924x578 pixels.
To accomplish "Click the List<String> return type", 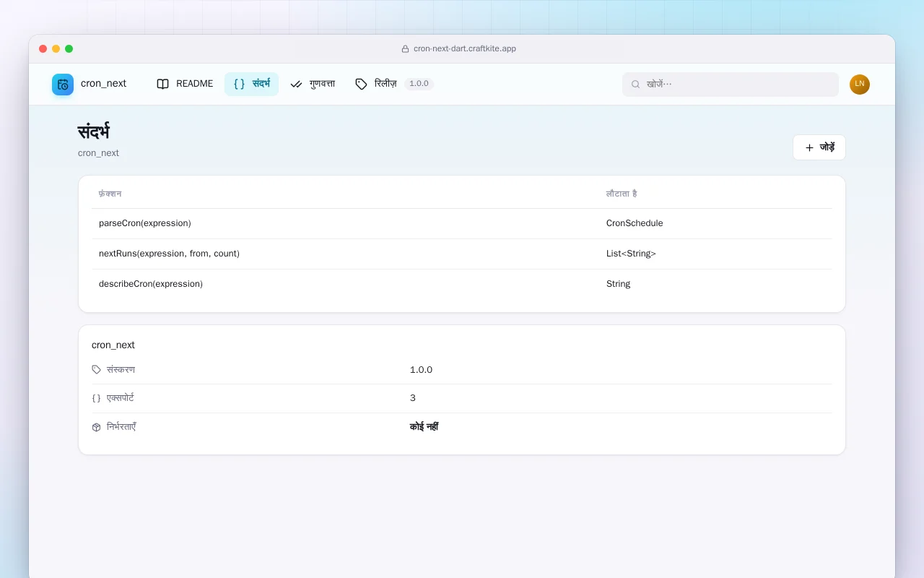I will click(x=631, y=254).
